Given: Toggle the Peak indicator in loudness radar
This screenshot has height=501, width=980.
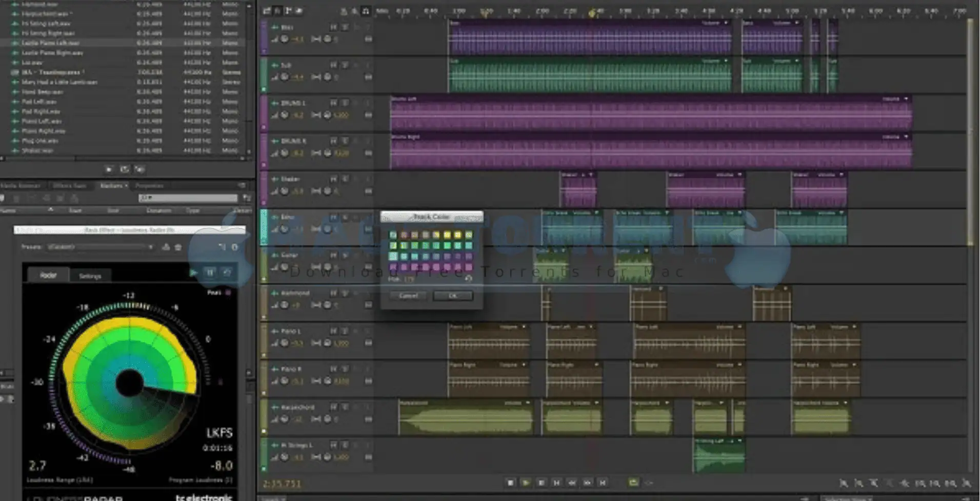Looking at the screenshot, I should pyautogui.click(x=228, y=292).
